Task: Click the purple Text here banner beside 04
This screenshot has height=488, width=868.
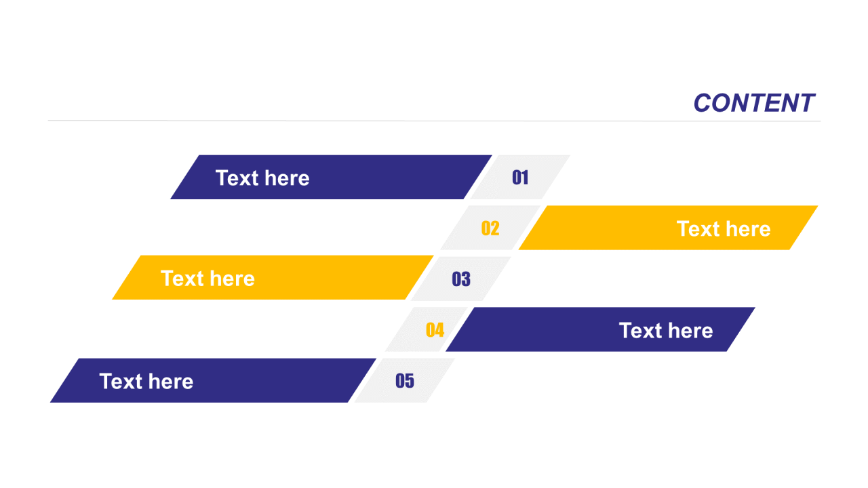Action: [600, 329]
